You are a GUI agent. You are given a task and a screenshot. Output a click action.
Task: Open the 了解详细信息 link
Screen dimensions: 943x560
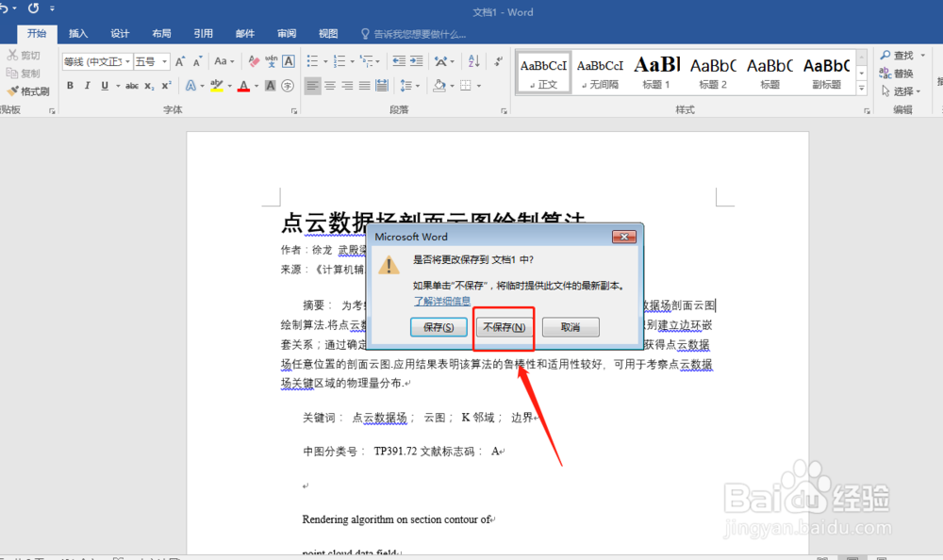click(442, 301)
